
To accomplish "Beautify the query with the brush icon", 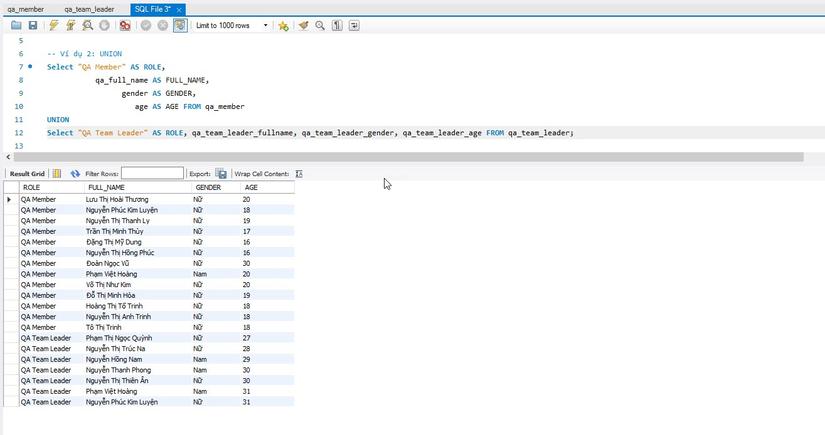I will (303, 25).
